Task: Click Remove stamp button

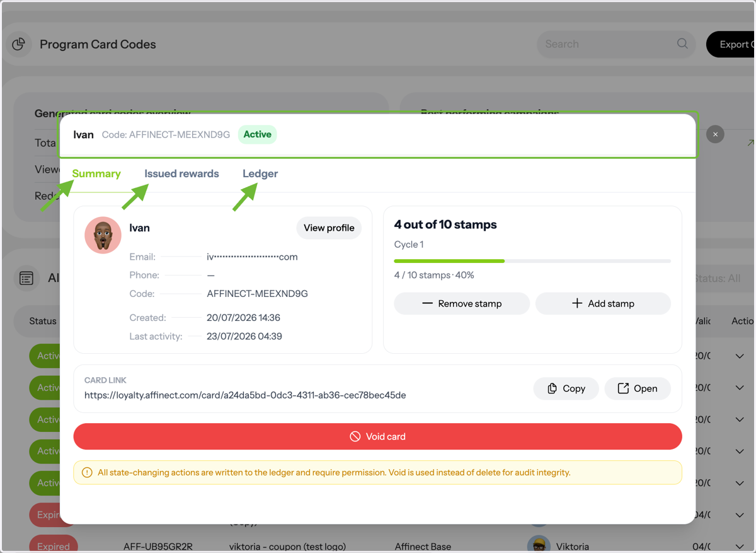Action: tap(462, 303)
